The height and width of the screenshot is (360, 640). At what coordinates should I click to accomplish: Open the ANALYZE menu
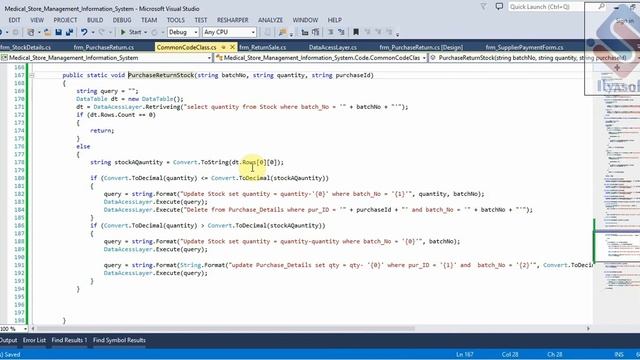270,20
